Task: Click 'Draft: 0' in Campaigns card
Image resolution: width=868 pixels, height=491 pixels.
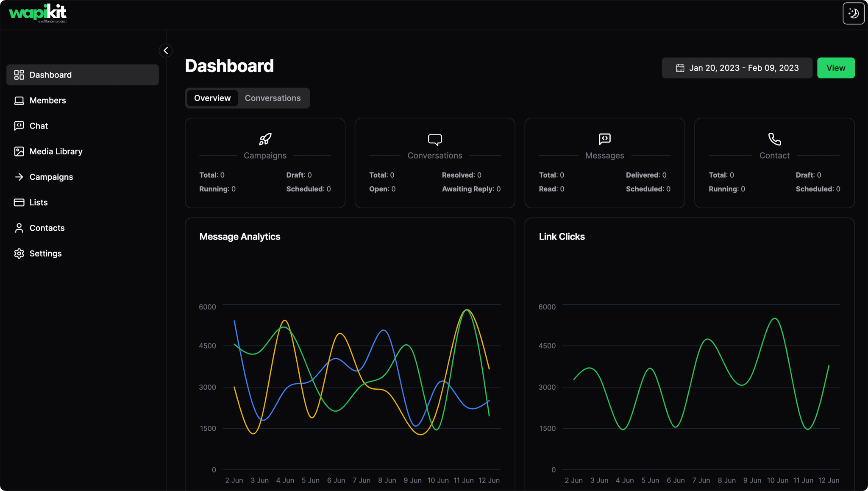Action: (299, 175)
